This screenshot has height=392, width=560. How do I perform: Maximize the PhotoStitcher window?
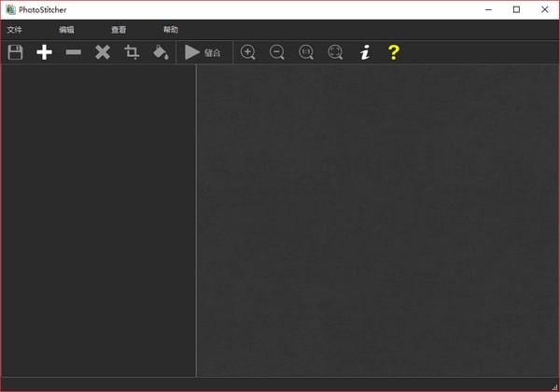point(516,9)
